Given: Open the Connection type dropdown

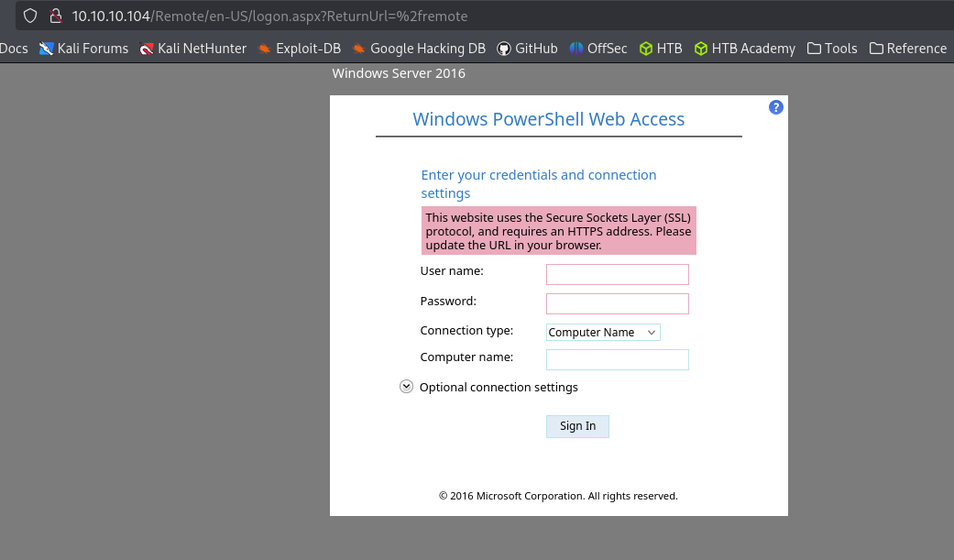Looking at the screenshot, I should click(603, 333).
